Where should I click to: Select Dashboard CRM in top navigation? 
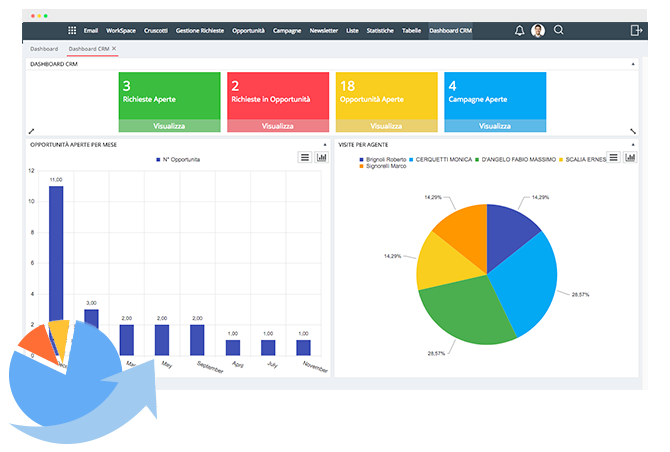click(450, 30)
